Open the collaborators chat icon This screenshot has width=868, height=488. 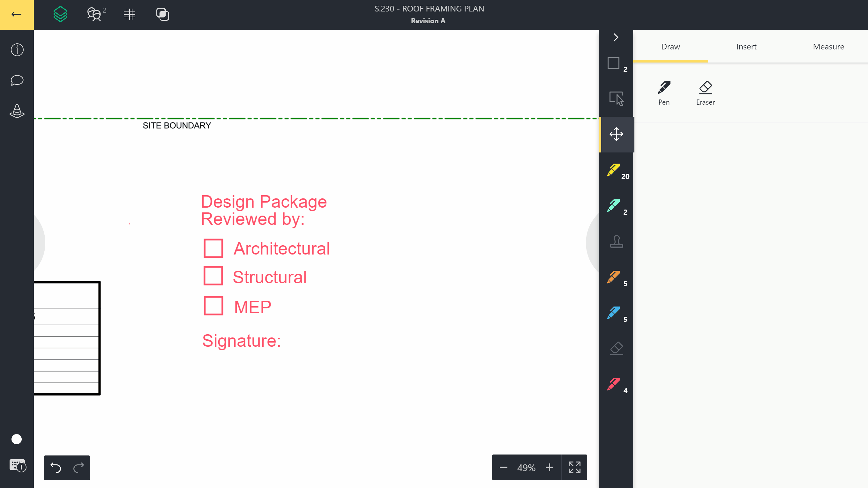tap(94, 14)
